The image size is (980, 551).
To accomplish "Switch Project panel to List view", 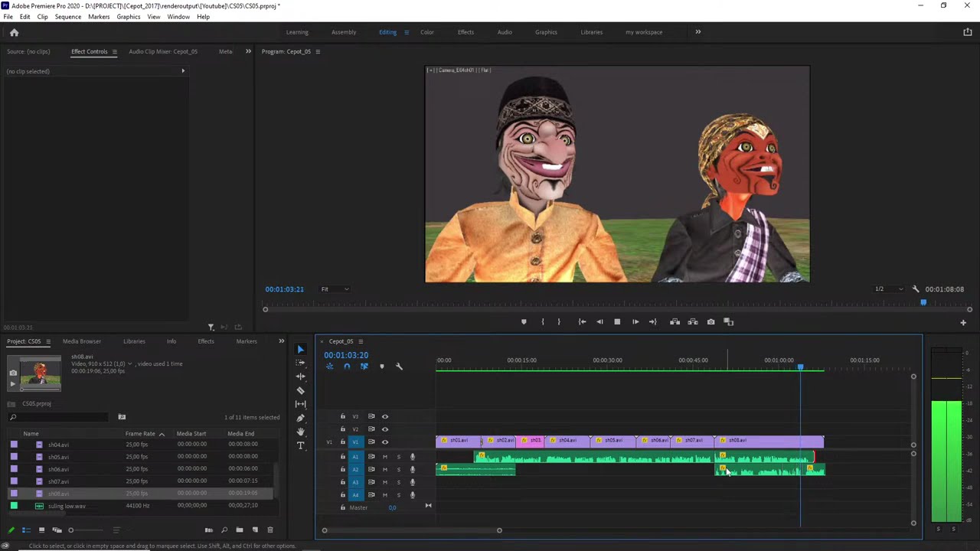I will [x=26, y=530].
